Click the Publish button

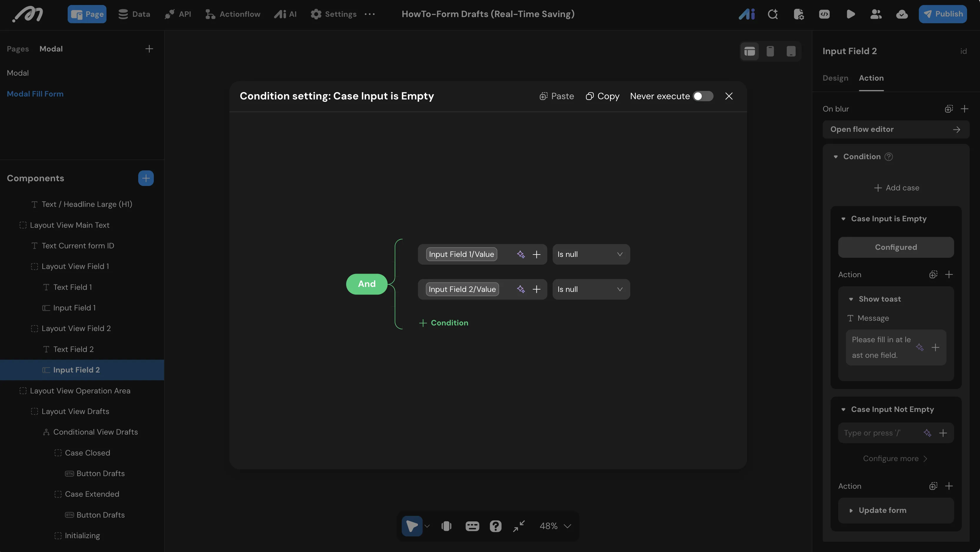click(942, 14)
